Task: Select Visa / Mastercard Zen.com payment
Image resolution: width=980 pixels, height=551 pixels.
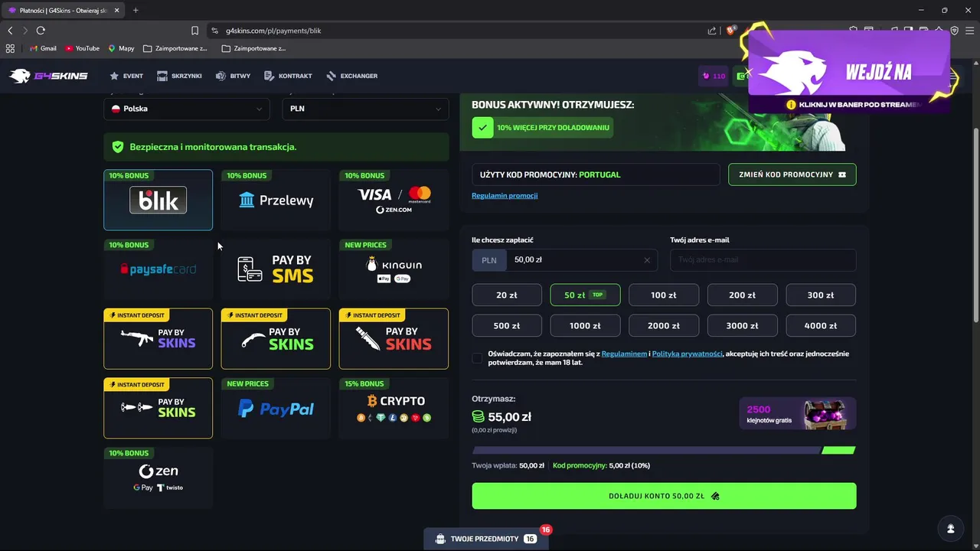Action: coord(394,200)
